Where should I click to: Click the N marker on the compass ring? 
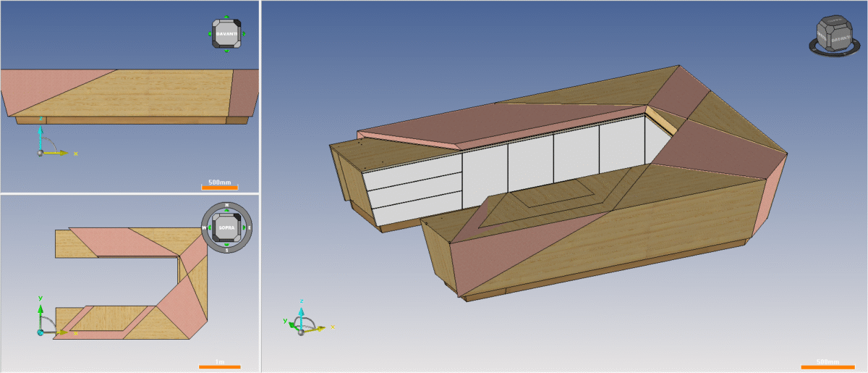226,206
